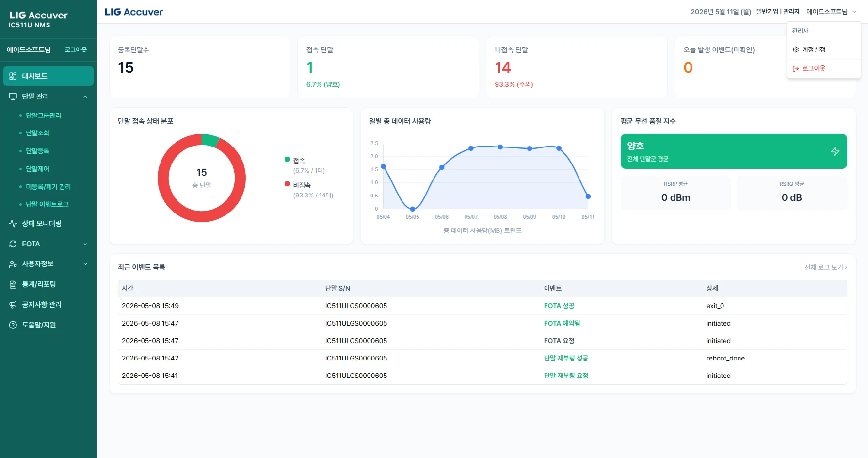Open 단말등록 in the sidebar
Image resolution: width=868 pixels, height=458 pixels.
click(x=37, y=151)
